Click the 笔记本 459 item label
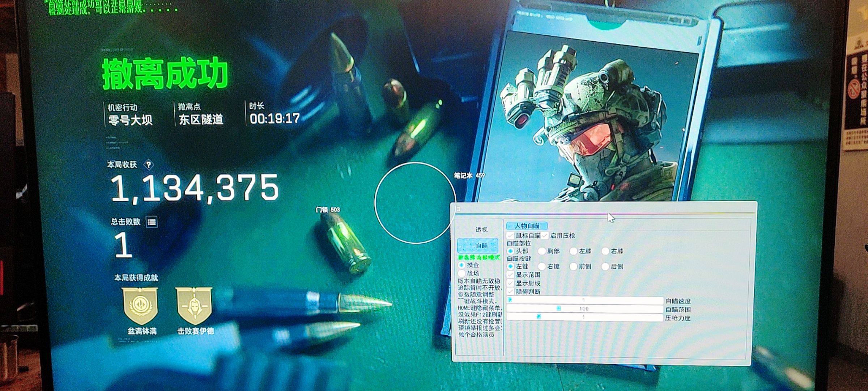The height and width of the screenshot is (391, 868). pos(469,176)
